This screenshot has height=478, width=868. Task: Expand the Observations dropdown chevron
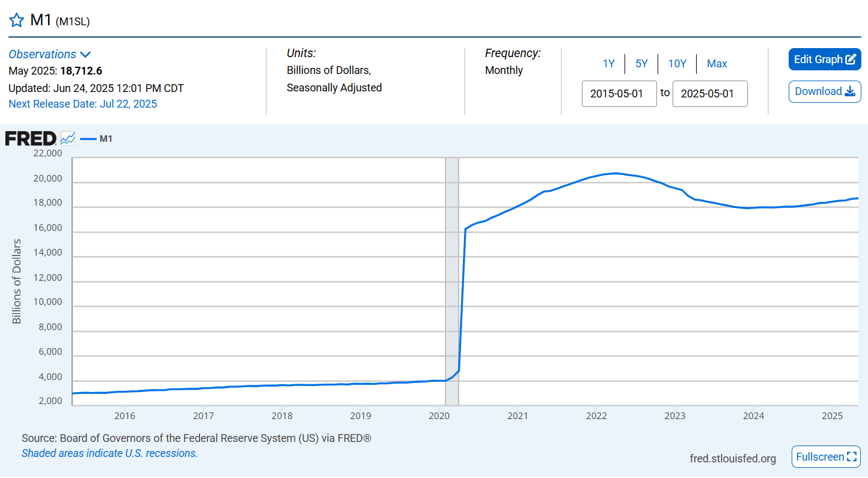click(x=85, y=55)
